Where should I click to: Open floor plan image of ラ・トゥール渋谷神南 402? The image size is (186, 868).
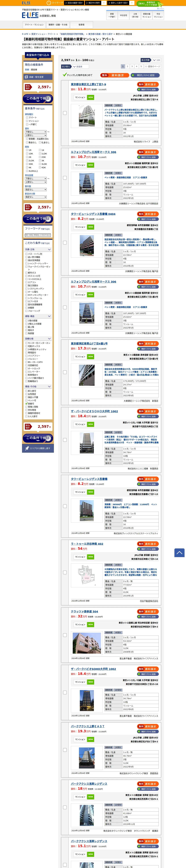click(x=87, y=575)
